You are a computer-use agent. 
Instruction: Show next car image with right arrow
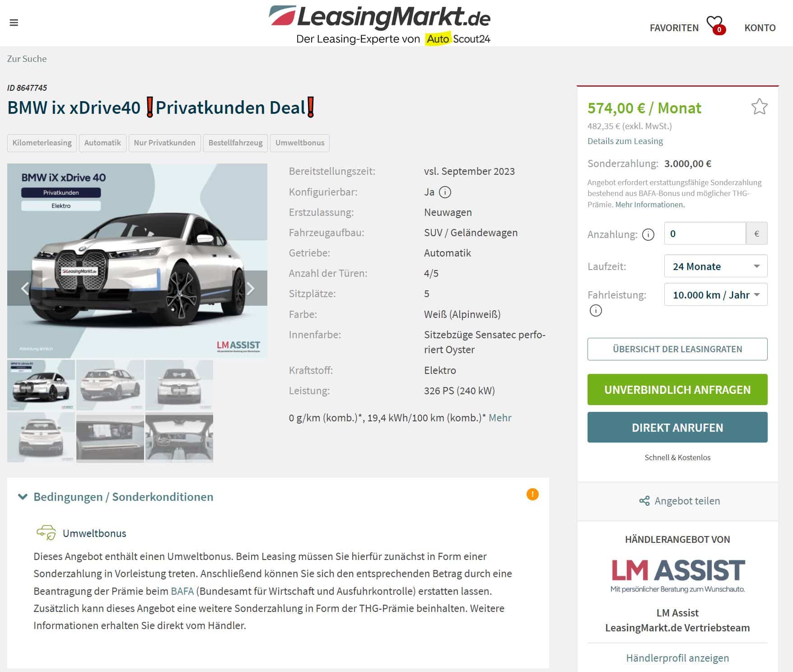click(x=250, y=288)
